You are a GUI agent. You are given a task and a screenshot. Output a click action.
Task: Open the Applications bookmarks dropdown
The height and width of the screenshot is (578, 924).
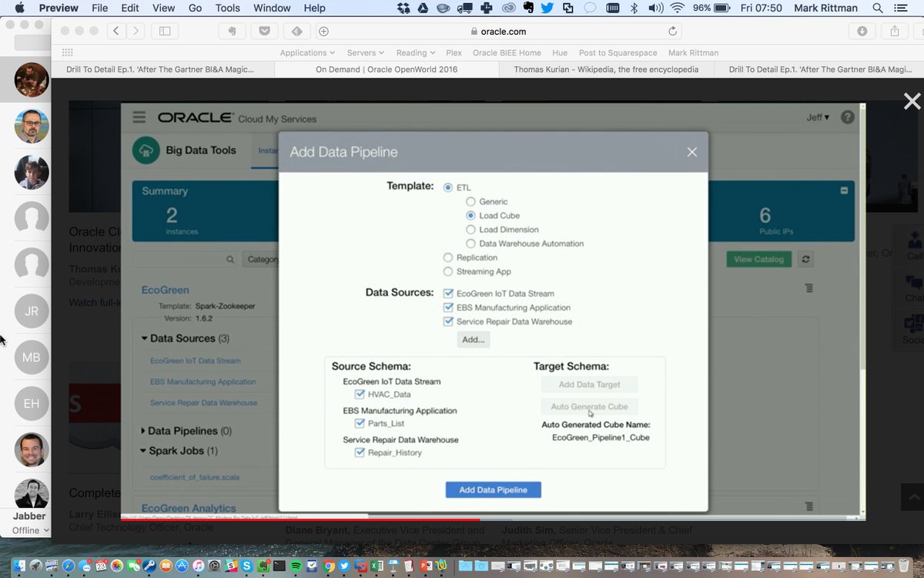[x=307, y=52]
